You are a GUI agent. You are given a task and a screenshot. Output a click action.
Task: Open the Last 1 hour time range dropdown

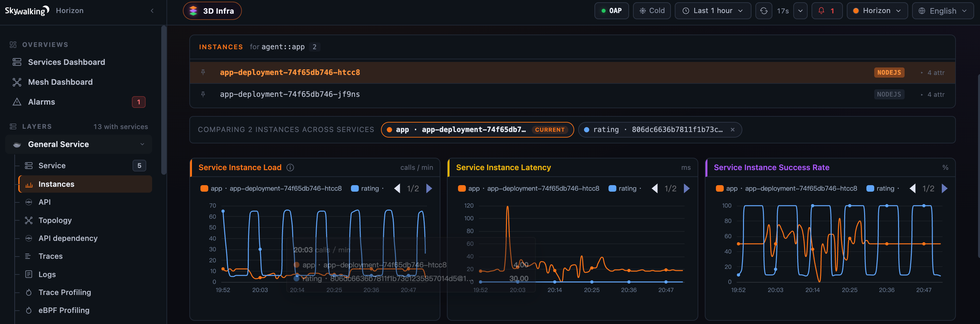pos(713,11)
